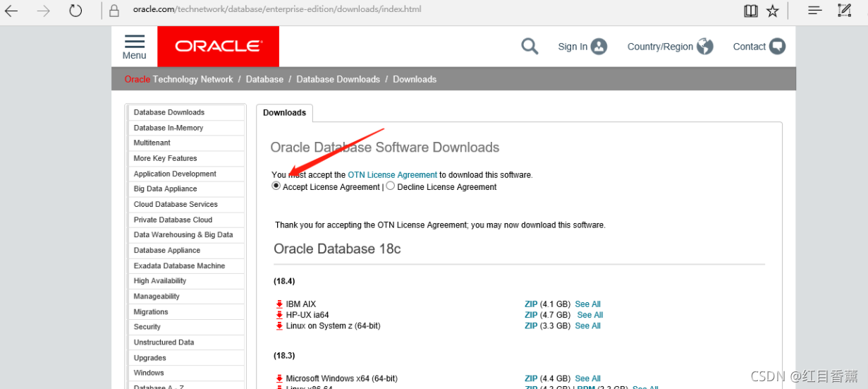Click Sign In text link
This screenshot has height=389, width=868.
pyautogui.click(x=573, y=47)
